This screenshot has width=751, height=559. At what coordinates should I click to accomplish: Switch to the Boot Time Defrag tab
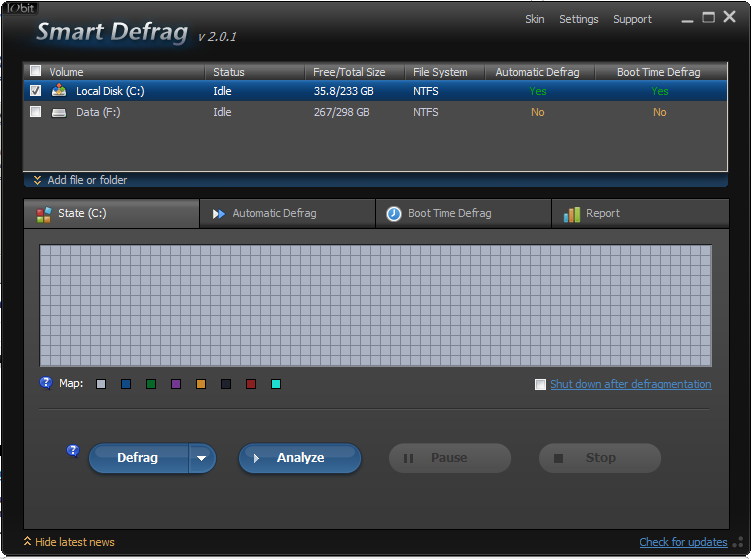coord(463,214)
